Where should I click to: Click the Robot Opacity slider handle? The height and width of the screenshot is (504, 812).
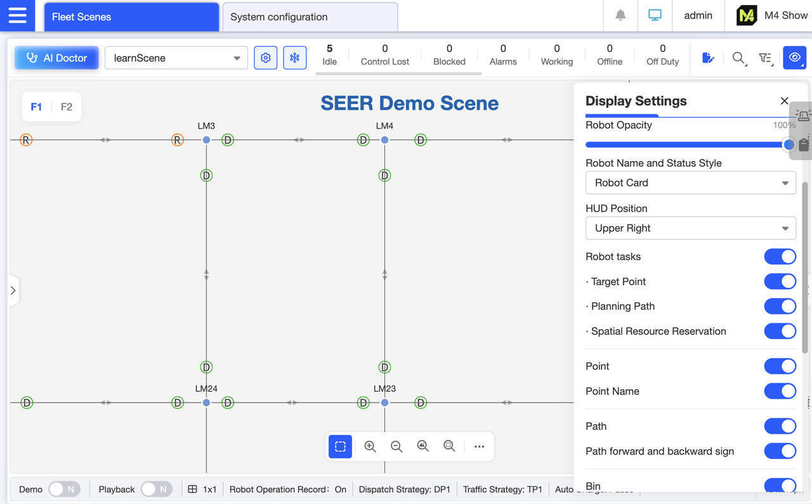[x=789, y=145]
